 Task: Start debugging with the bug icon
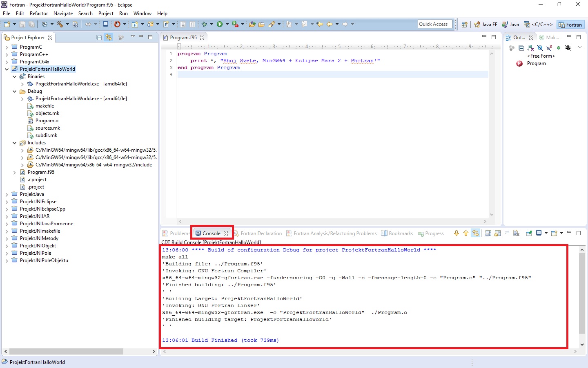pyautogui.click(x=204, y=24)
